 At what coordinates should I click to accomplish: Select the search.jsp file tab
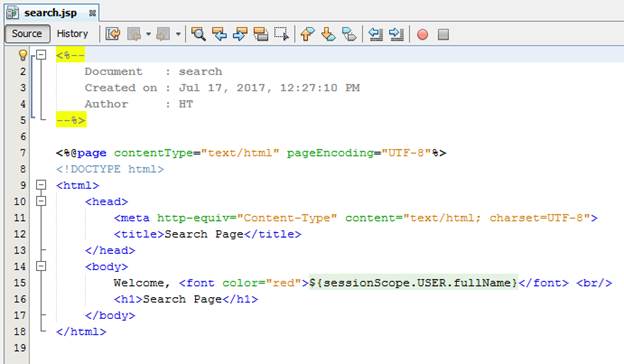[51, 13]
